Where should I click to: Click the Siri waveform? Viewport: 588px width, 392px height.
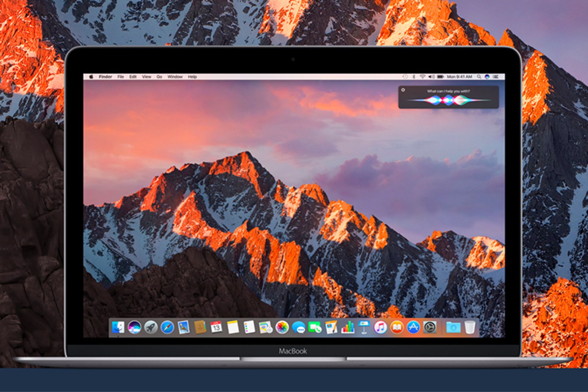448,100
